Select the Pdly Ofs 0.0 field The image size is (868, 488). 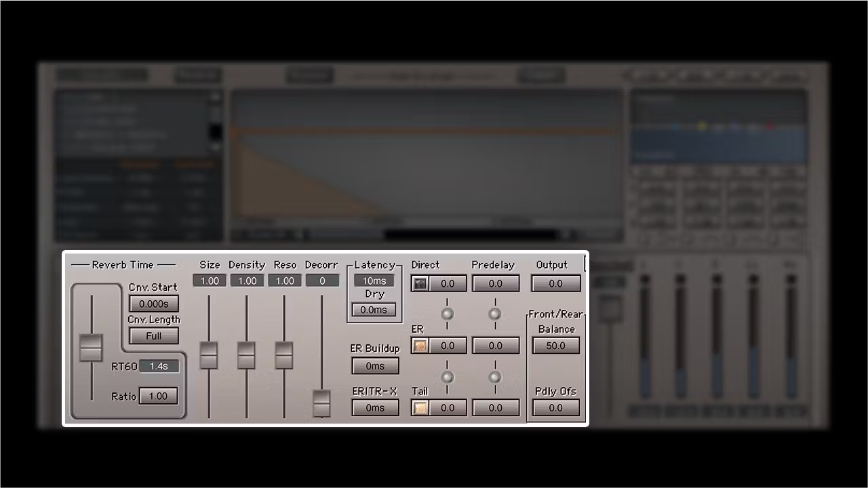(556, 408)
